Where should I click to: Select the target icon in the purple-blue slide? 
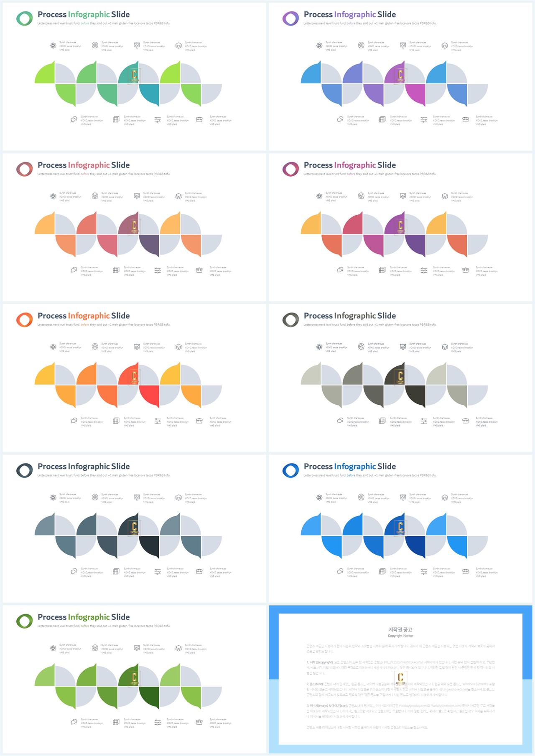(361, 45)
